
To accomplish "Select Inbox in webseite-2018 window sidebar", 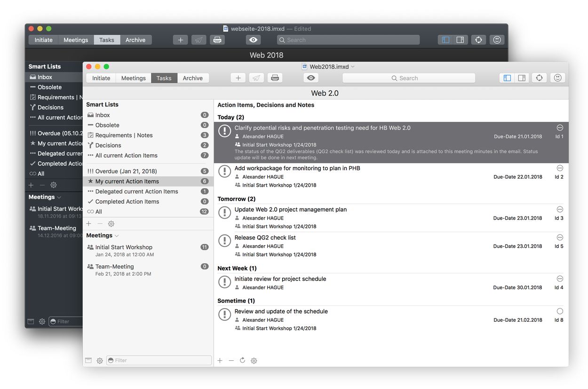I will point(54,77).
